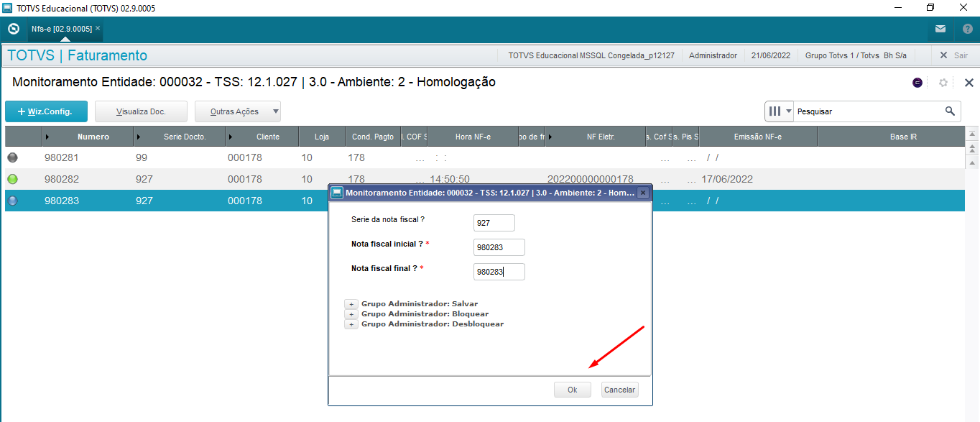The width and height of the screenshot is (980, 422).
Task: Click the Emissão NF-e column header
Action: click(x=758, y=137)
